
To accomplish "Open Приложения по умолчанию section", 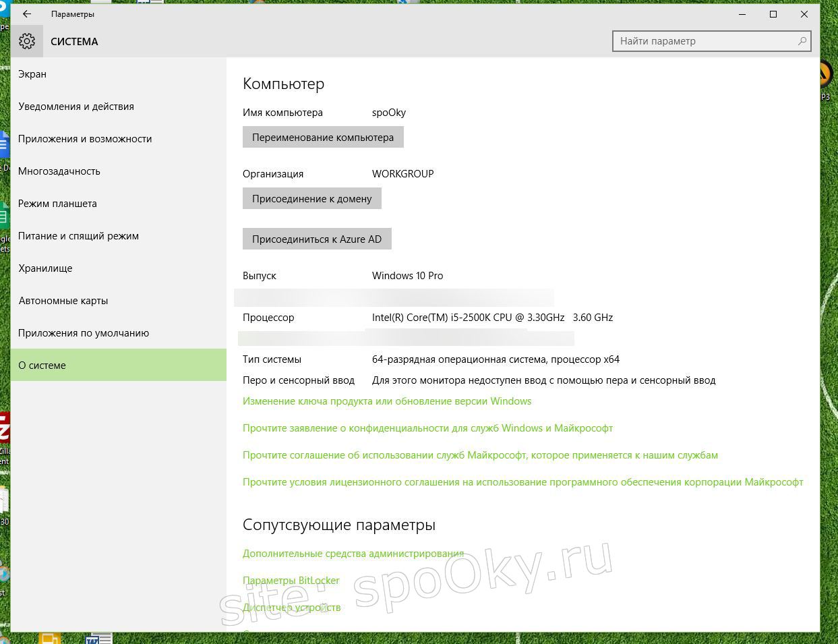I will pos(119,333).
